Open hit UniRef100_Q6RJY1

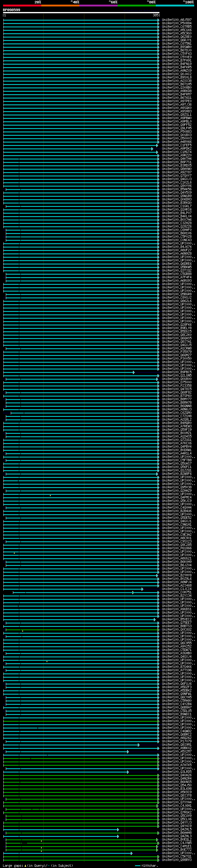(177, 40)
